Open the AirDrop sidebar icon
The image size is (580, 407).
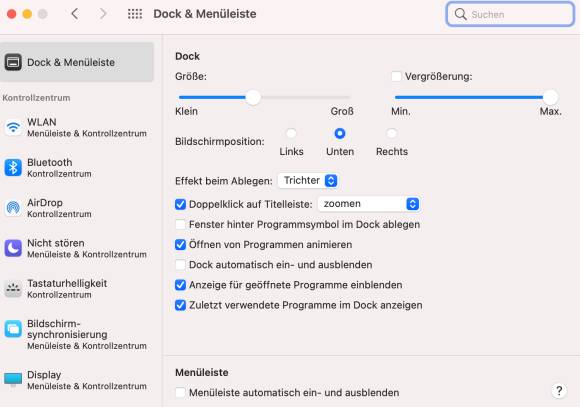click(13, 208)
